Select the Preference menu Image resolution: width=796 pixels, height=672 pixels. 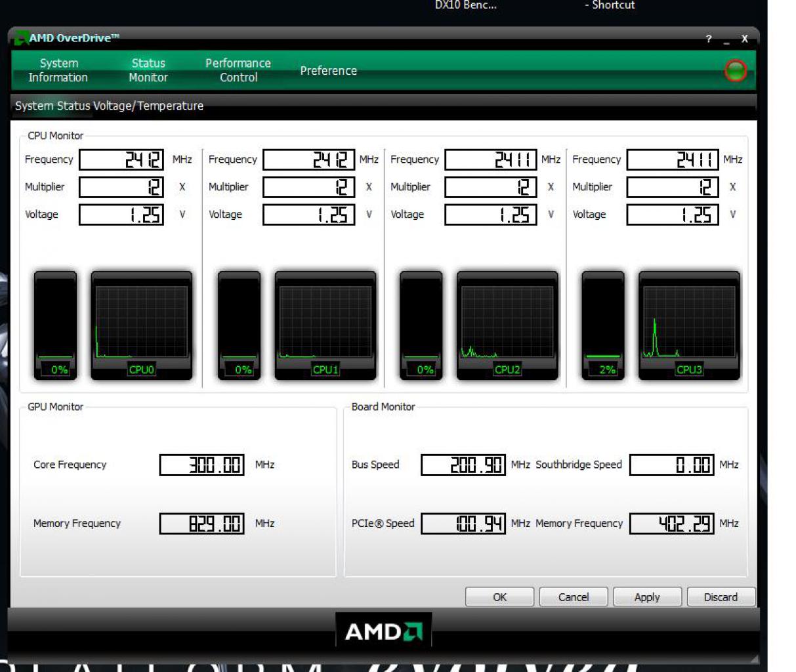[x=329, y=70]
